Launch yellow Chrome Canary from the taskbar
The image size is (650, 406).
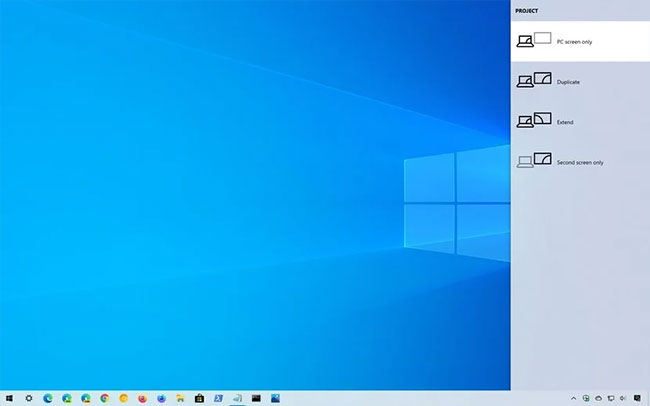pos(124,399)
